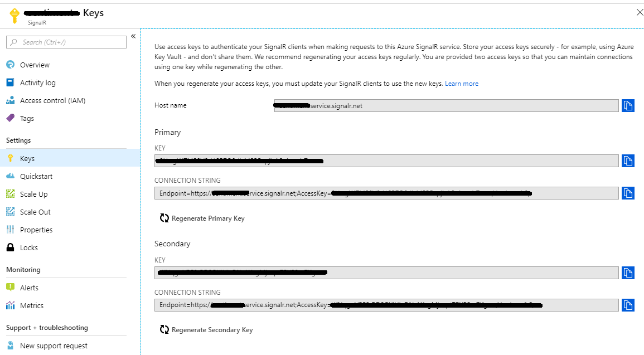Click the Activity log icon
The image size is (644, 355).
(10, 82)
